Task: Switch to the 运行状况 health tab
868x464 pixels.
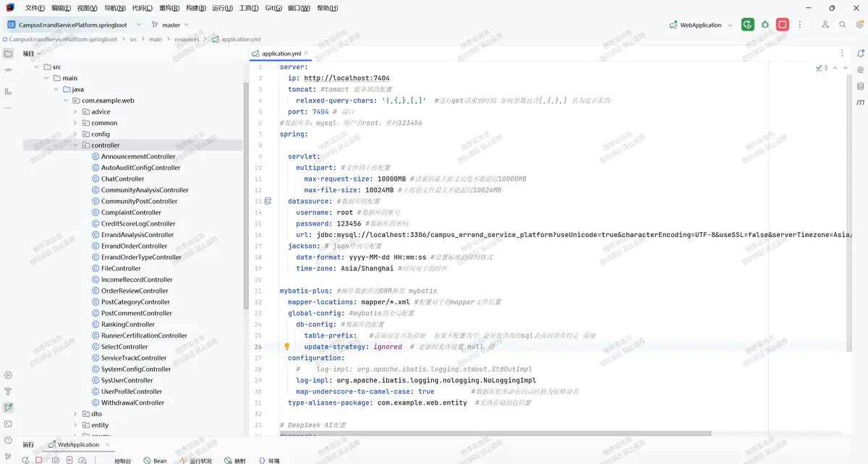Action: [196, 460]
